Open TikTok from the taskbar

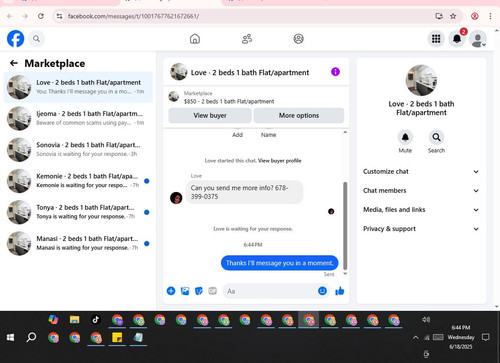click(96, 320)
